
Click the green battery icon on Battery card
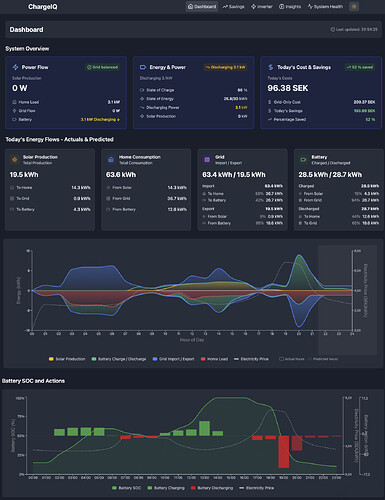pyautogui.click(x=303, y=160)
